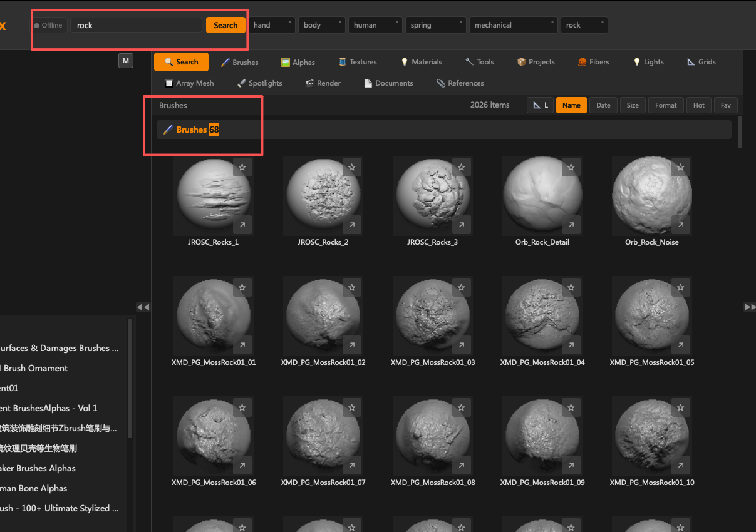Viewport: 756px width, 532px height.
Task: Click the XMD_PG_MossRock01_01 arrow icon
Action: tap(242, 345)
